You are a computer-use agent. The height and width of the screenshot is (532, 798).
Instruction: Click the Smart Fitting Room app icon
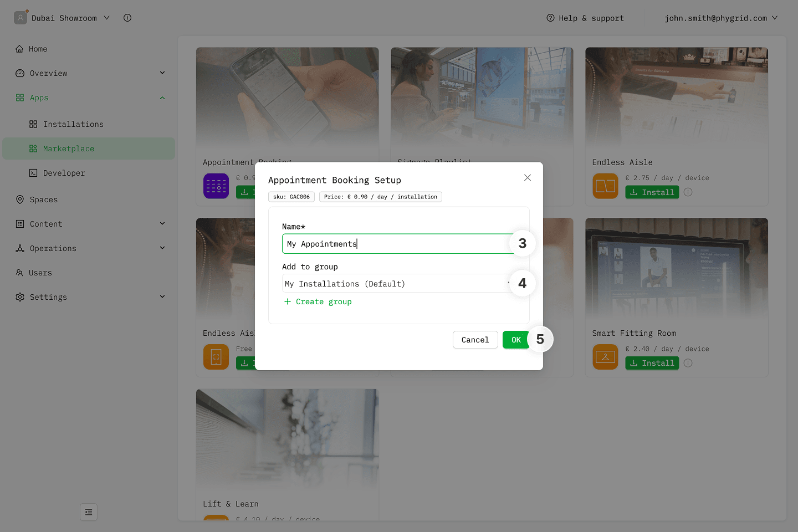click(x=605, y=357)
